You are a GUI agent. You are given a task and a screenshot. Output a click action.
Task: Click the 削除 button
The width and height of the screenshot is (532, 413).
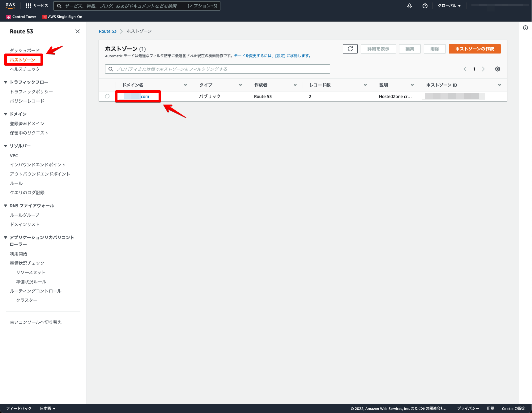coord(435,49)
